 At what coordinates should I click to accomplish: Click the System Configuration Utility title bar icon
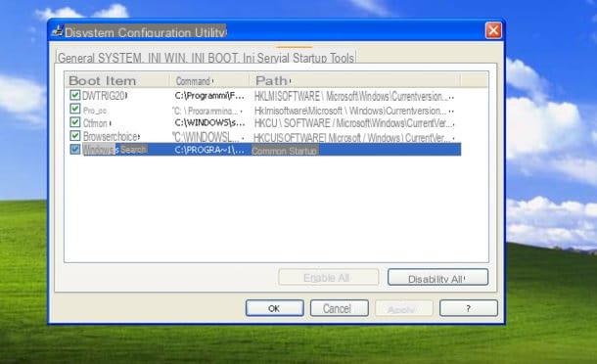pos(58,31)
